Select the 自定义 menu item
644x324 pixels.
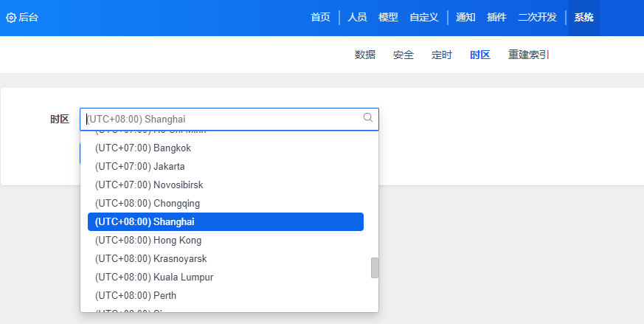(x=424, y=18)
